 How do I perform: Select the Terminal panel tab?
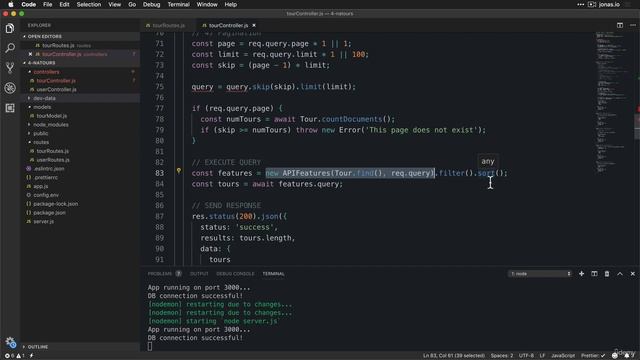(273, 273)
